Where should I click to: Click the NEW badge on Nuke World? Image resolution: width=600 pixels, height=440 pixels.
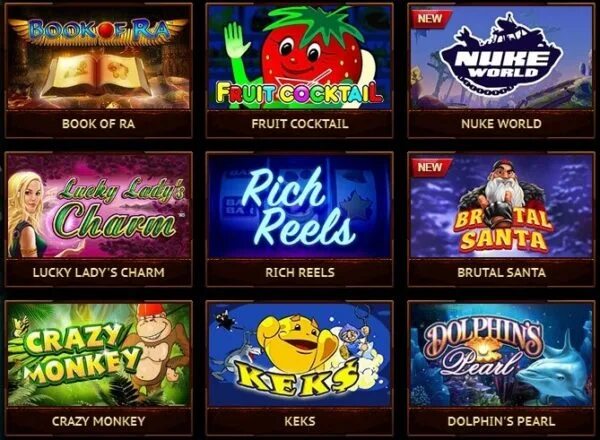point(429,18)
